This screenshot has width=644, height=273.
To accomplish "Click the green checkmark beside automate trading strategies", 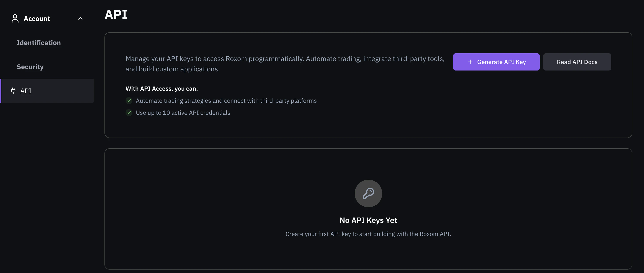I will click(x=129, y=101).
